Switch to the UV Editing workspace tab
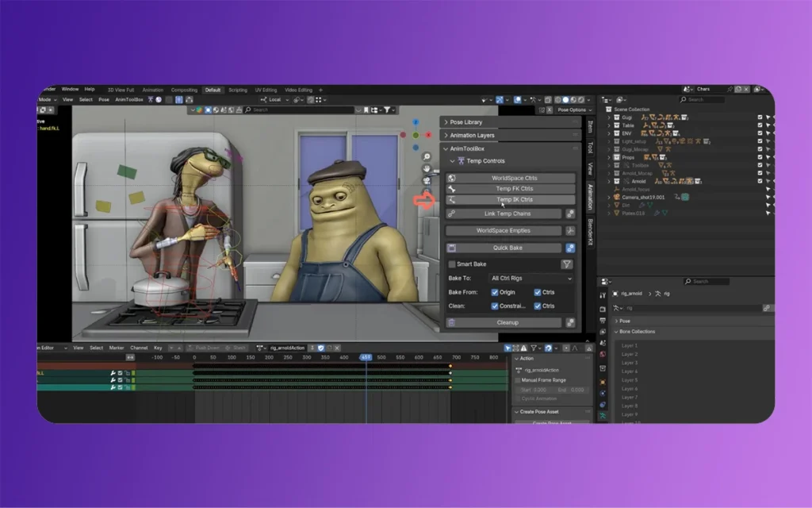Image resolution: width=812 pixels, height=508 pixels. (x=266, y=90)
